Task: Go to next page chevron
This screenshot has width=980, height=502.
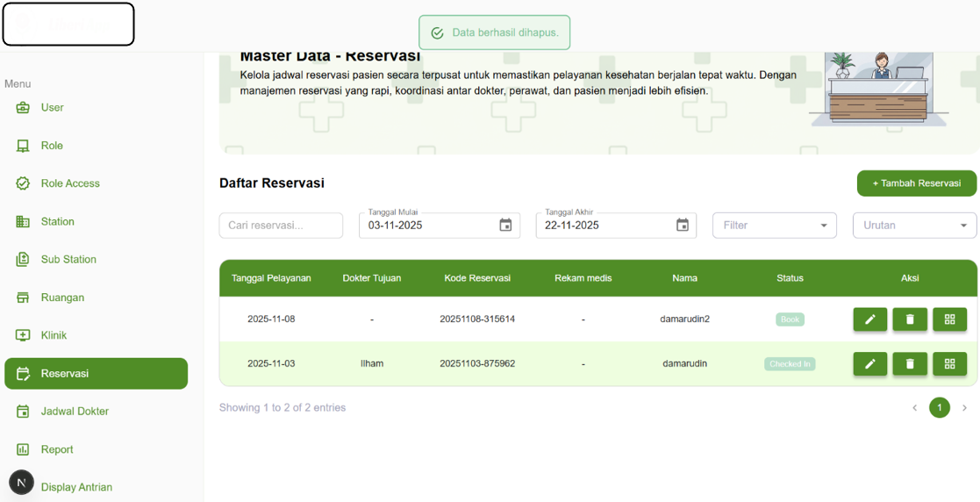Action: (x=964, y=408)
